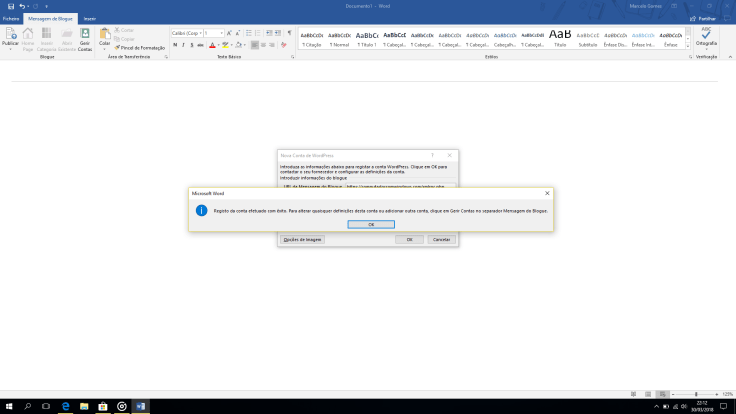Toggle the paragraph marks display
Image resolution: width=736 pixels, height=414 pixels.
[289, 33]
